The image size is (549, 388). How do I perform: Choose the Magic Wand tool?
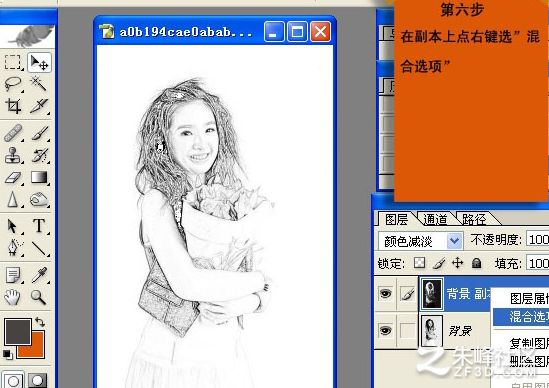click(x=39, y=84)
